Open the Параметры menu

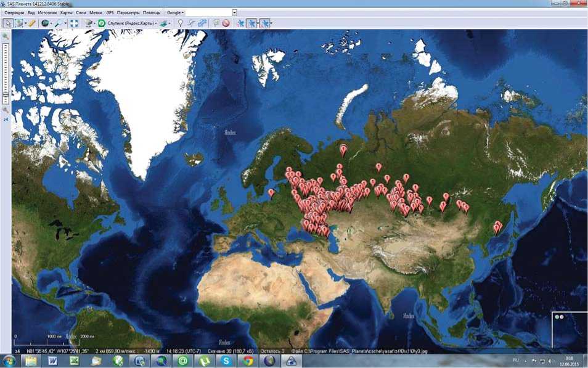pos(128,12)
